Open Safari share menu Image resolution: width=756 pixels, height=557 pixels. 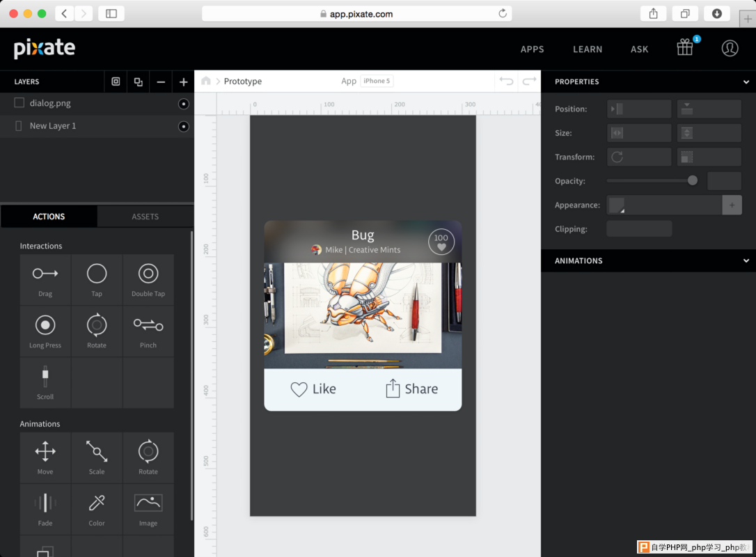[x=653, y=13]
